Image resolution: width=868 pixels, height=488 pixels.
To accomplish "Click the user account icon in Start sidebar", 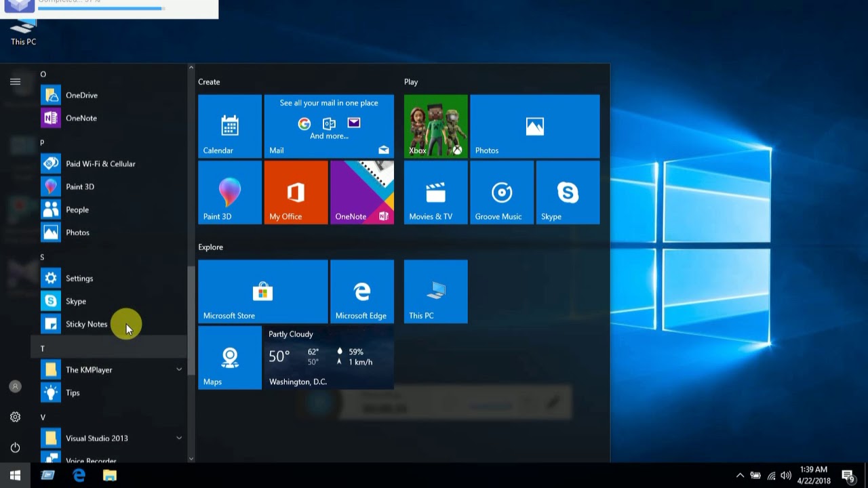I will [x=15, y=386].
